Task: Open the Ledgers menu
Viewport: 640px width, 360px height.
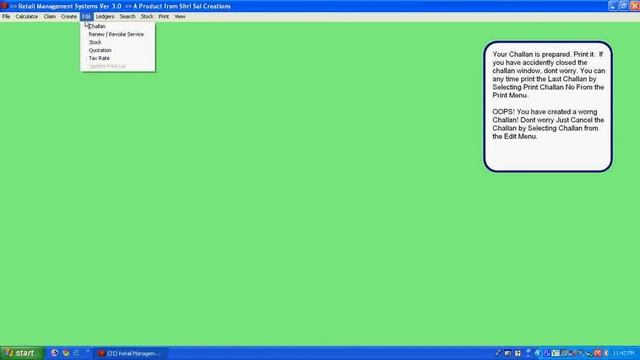Action: click(x=105, y=17)
